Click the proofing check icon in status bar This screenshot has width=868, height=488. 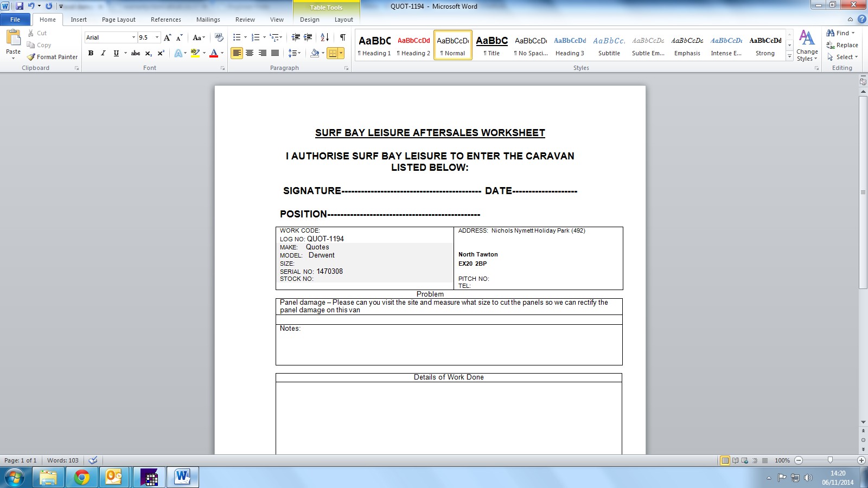point(93,460)
